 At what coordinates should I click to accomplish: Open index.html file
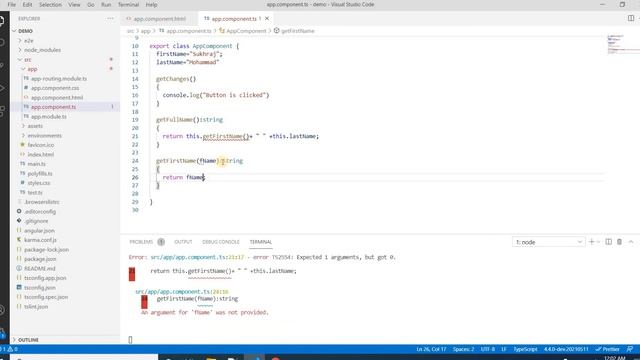coord(41,154)
